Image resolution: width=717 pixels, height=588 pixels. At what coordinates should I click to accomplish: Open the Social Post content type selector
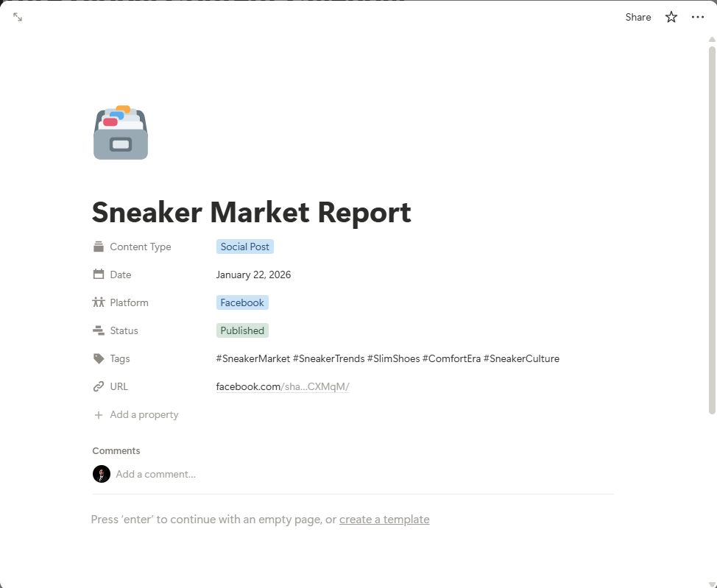[245, 247]
